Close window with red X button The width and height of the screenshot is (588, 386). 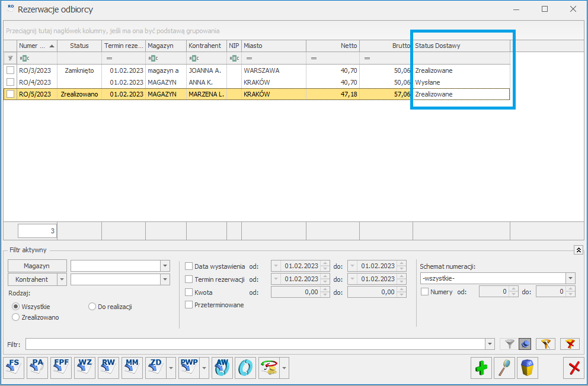[574, 368]
